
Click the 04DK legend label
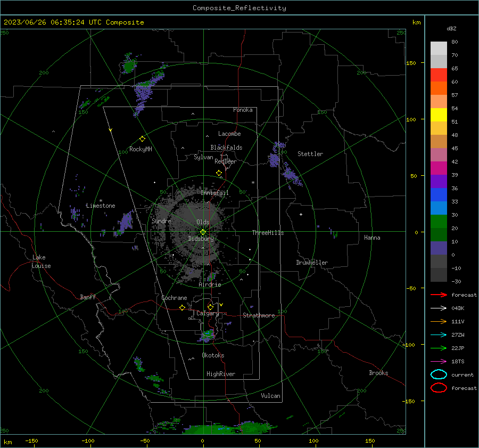tap(458, 308)
